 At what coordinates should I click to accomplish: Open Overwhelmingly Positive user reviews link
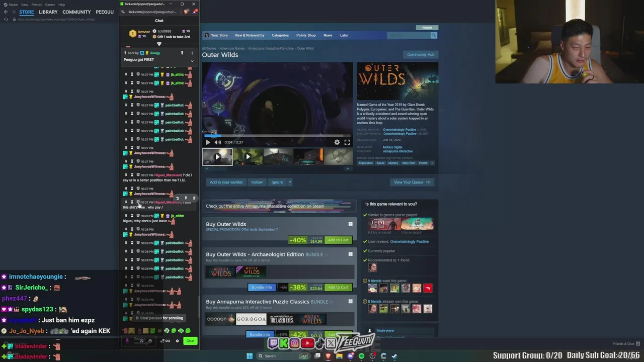point(410,241)
